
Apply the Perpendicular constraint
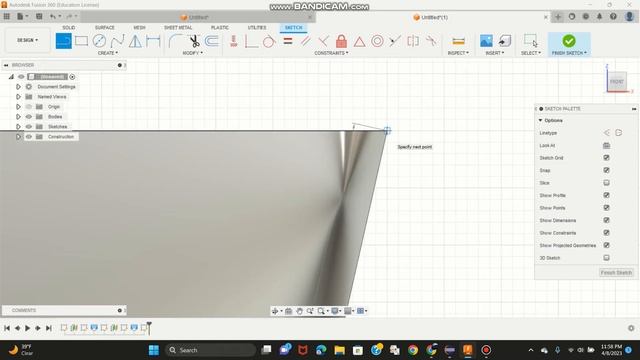pos(323,41)
